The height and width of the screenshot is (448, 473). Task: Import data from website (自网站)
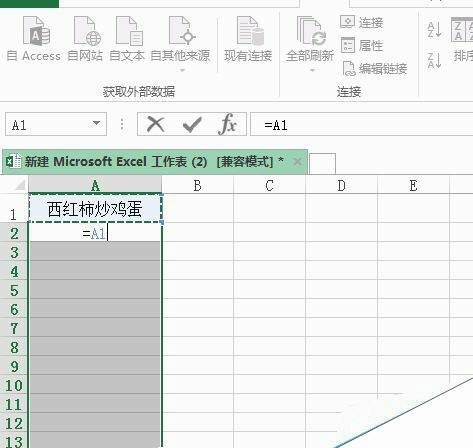point(85,39)
